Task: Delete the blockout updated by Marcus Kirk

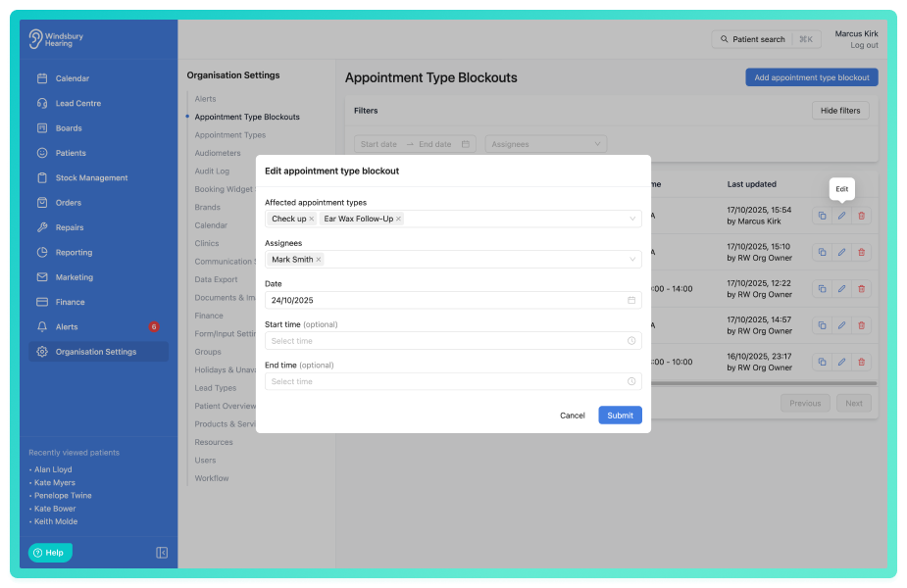Action: pos(861,217)
